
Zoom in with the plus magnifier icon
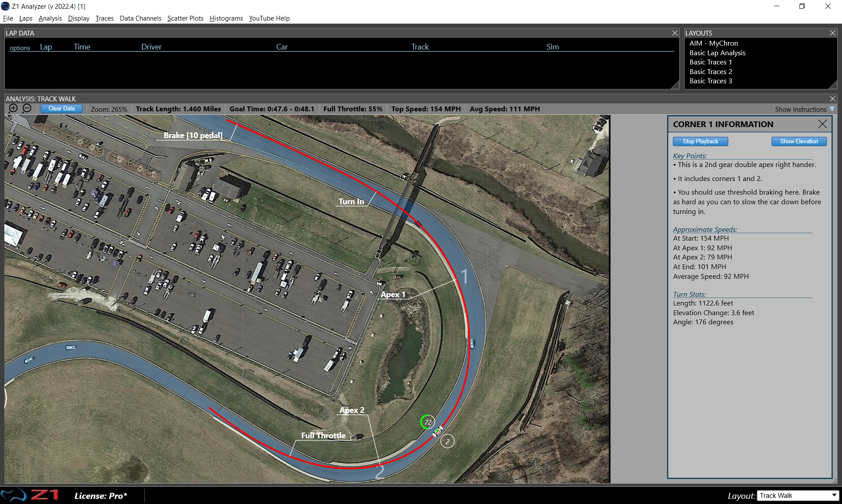click(13, 109)
